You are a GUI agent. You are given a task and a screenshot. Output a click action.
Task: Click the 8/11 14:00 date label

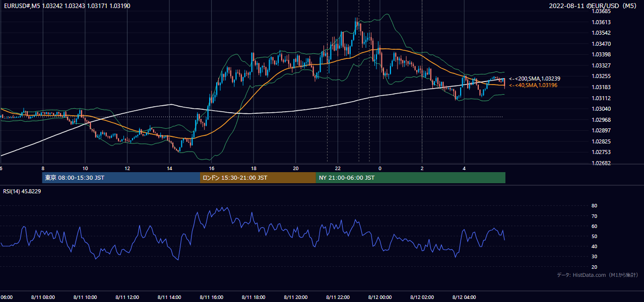[x=169, y=297]
